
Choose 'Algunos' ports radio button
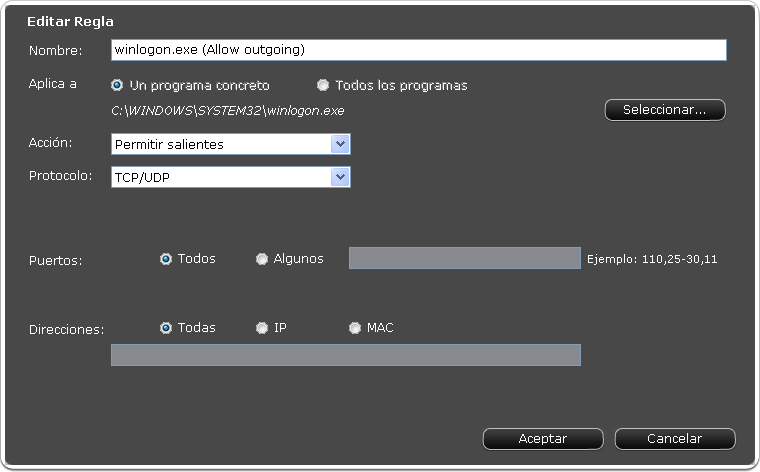(x=262, y=259)
